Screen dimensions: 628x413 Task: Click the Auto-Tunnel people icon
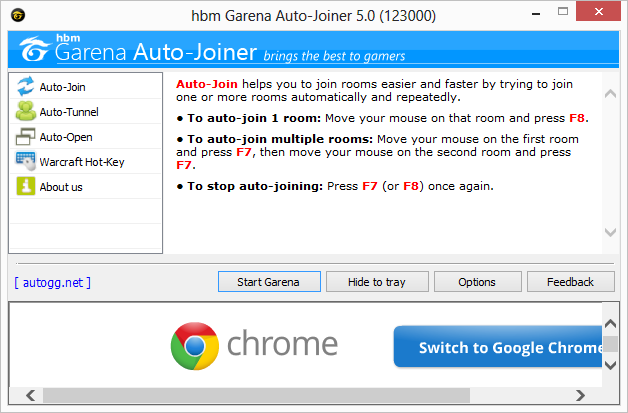pyautogui.click(x=25, y=112)
